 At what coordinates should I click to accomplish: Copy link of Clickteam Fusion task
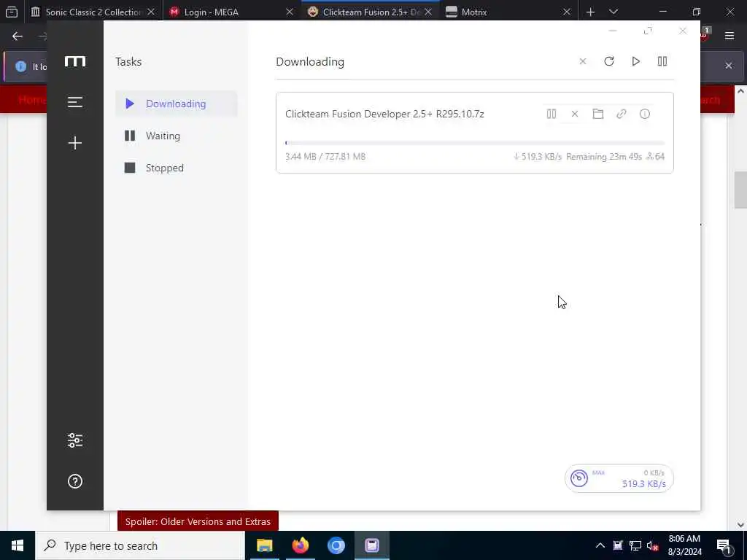[622, 114]
